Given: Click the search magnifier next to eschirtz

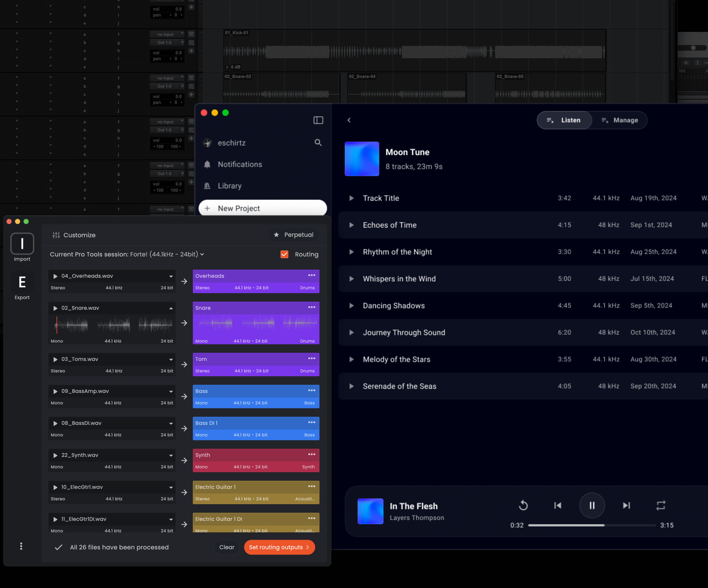Looking at the screenshot, I should 318,143.
